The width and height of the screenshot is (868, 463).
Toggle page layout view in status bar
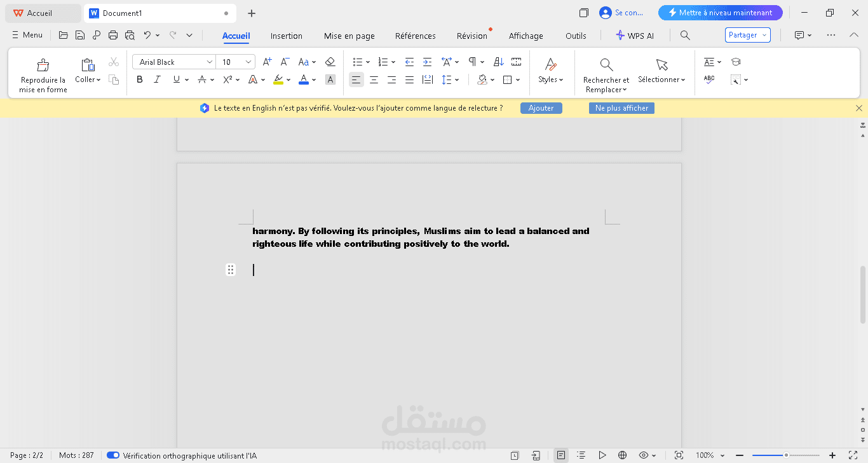pos(560,455)
